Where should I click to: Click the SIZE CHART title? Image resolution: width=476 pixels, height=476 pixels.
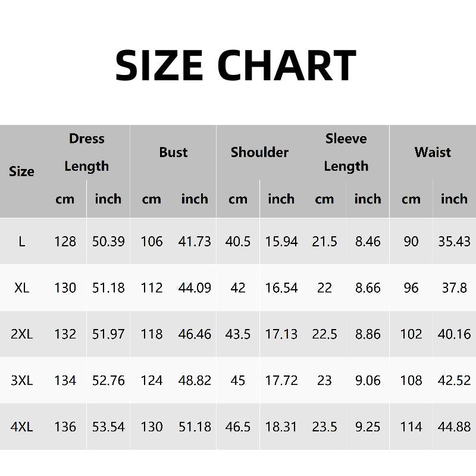236,65
